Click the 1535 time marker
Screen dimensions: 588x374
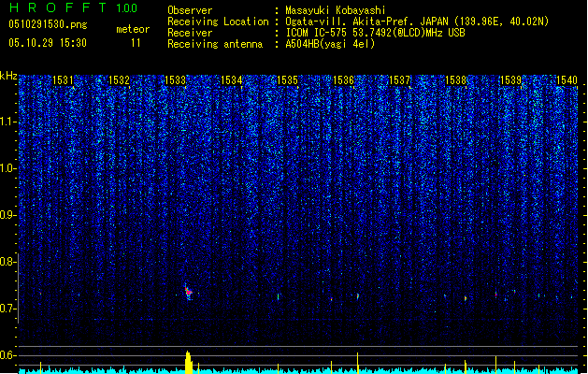click(x=287, y=80)
